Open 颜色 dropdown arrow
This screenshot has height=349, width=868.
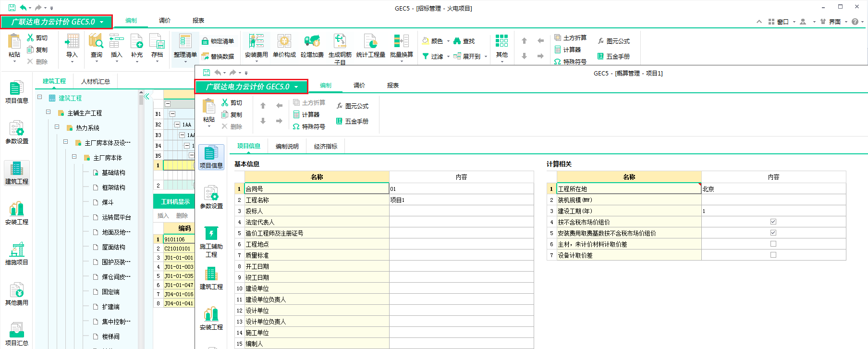click(448, 41)
